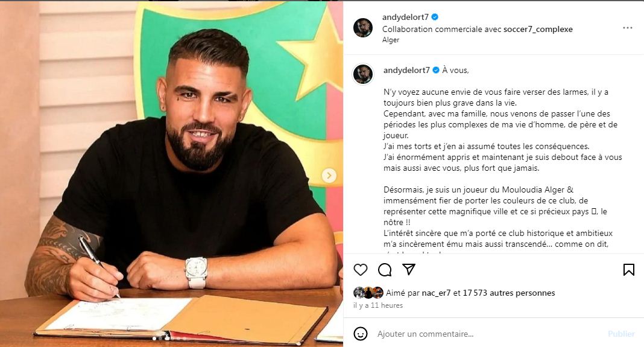
Task: Open comments via speech bubble icon
Action: tap(385, 270)
